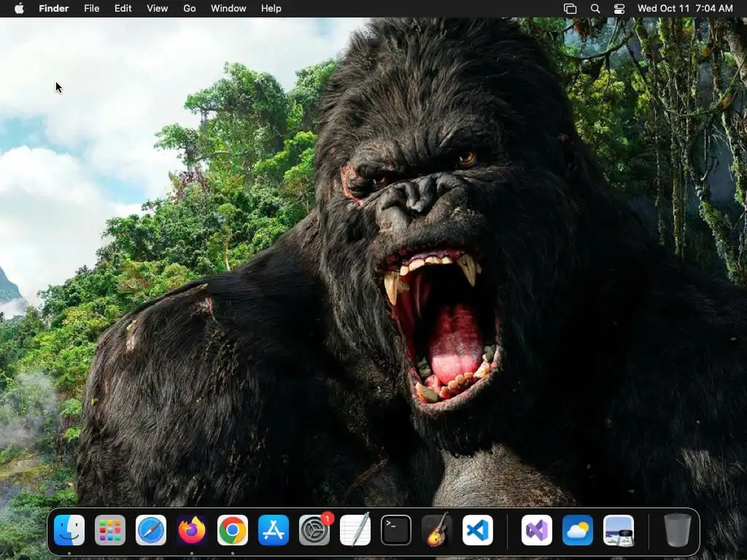Viewport: 747px width, 560px height.
Task: Open Spotlight search magnifier
Action: tap(595, 9)
